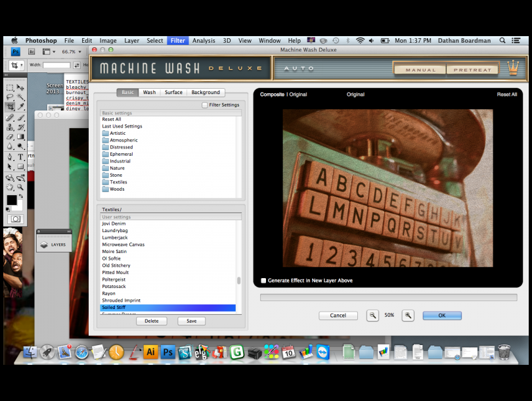This screenshot has height=401, width=532.
Task: Open the 66.7% zoom level dropdown
Action: pyautogui.click(x=71, y=51)
